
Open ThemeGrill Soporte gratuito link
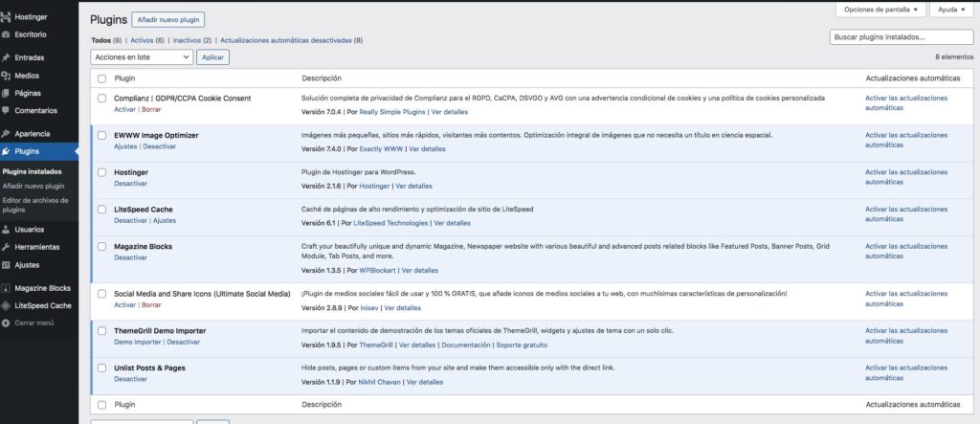(x=522, y=346)
